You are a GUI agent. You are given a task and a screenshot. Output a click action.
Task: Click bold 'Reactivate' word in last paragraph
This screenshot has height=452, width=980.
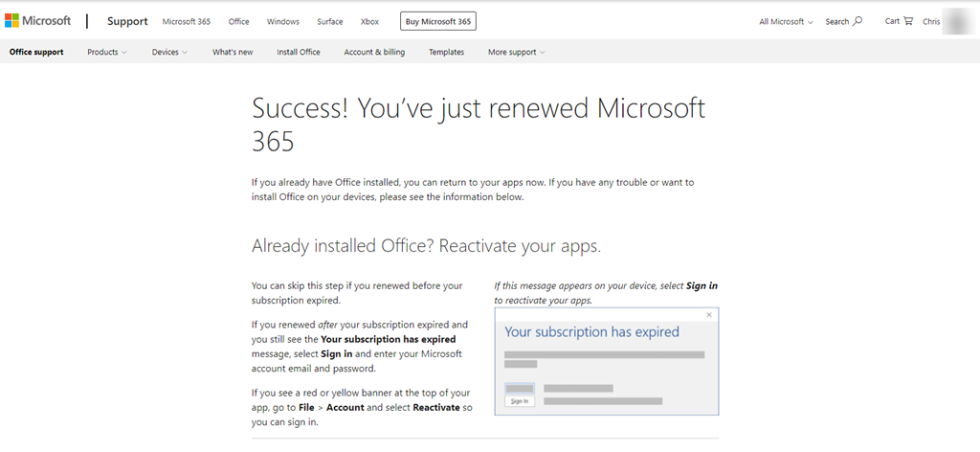click(x=436, y=408)
